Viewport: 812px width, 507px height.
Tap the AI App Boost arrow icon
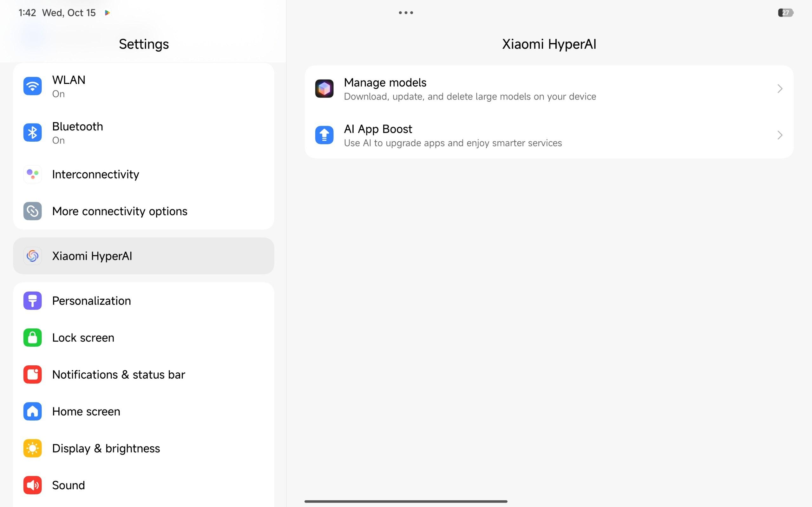tap(324, 135)
